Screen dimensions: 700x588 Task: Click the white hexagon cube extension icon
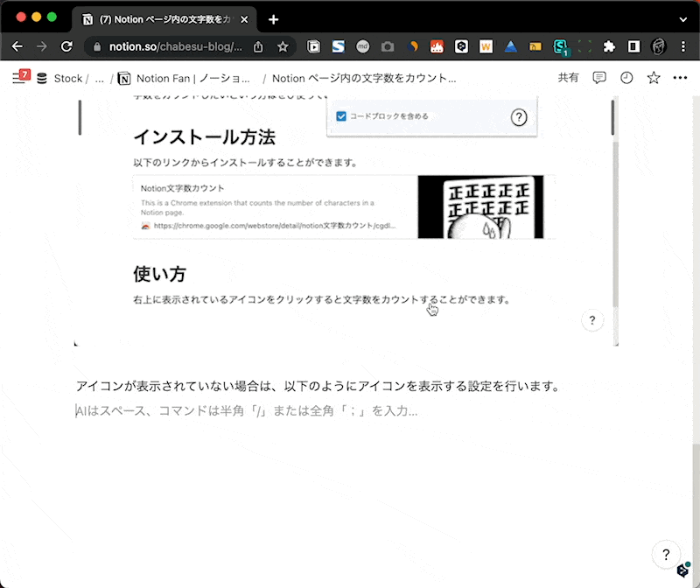pos(461,46)
